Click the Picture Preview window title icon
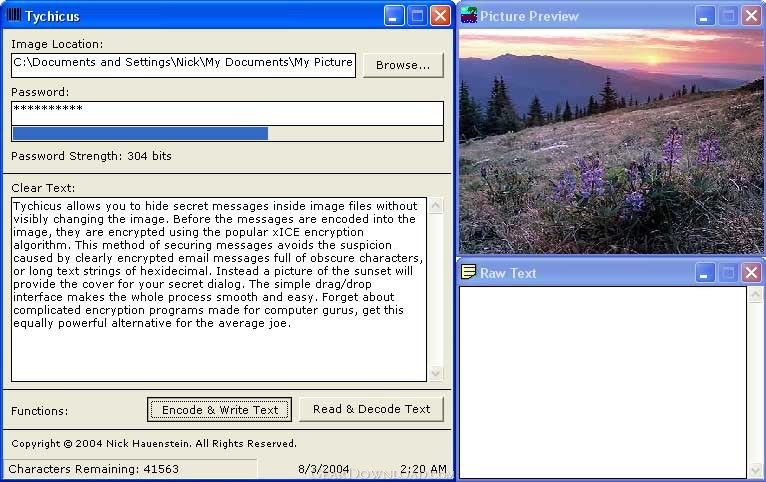The width and height of the screenshot is (766, 482). click(468, 15)
